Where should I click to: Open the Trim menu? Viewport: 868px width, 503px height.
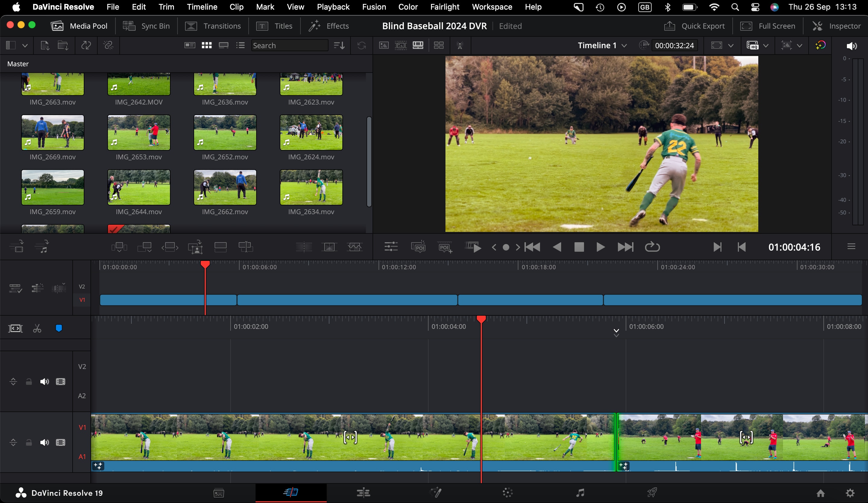(x=166, y=7)
